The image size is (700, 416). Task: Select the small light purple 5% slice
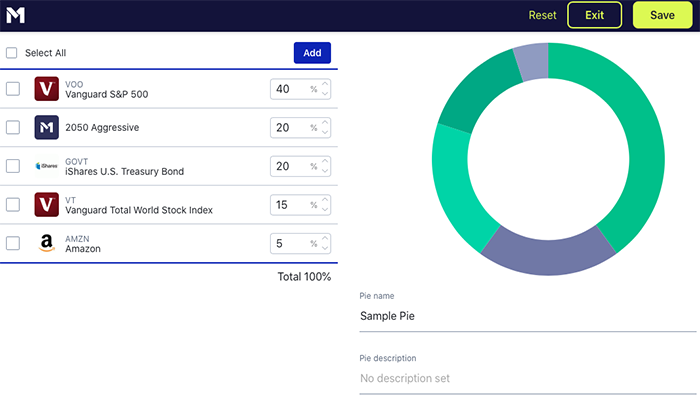(533, 62)
